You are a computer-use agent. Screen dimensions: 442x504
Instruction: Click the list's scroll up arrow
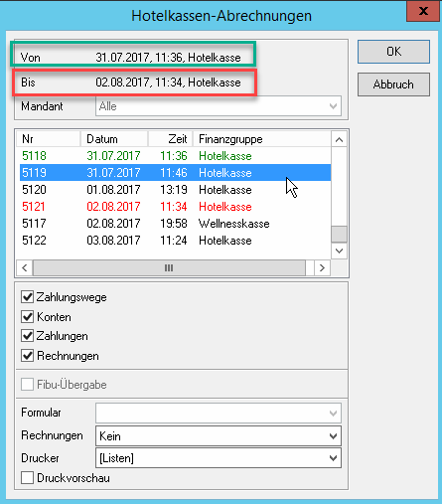pyautogui.click(x=339, y=140)
